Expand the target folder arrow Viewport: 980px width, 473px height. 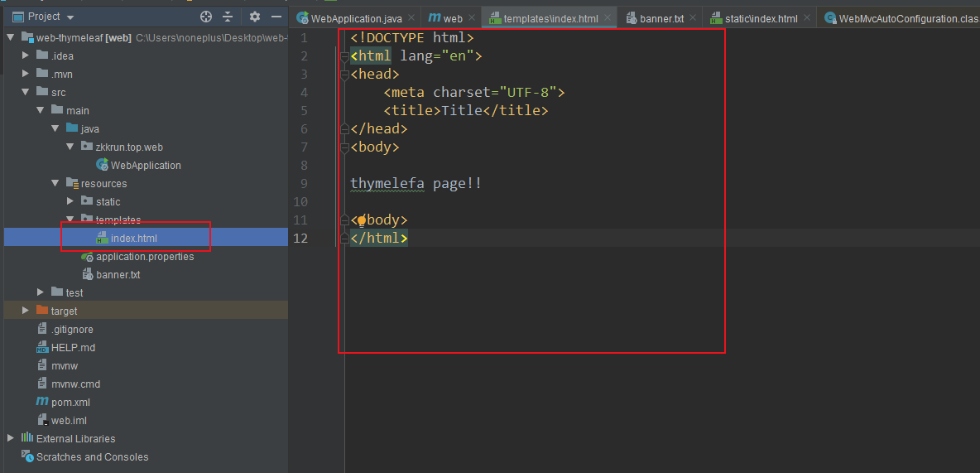coord(25,311)
